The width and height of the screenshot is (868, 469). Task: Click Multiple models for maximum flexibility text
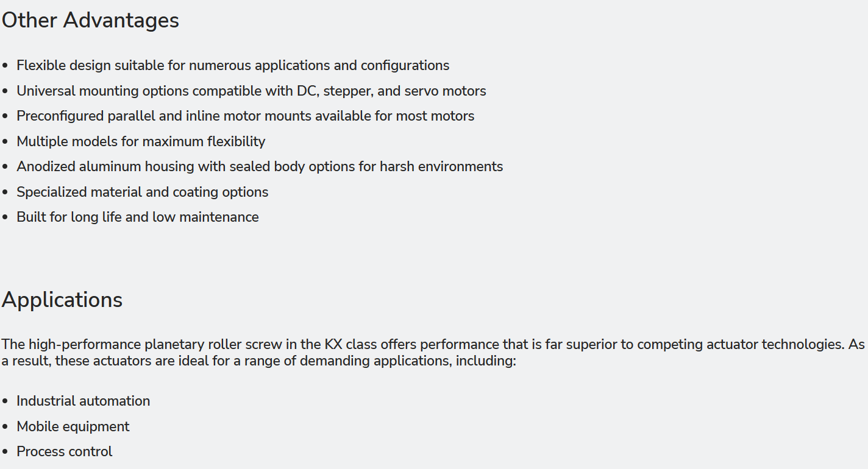(141, 141)
